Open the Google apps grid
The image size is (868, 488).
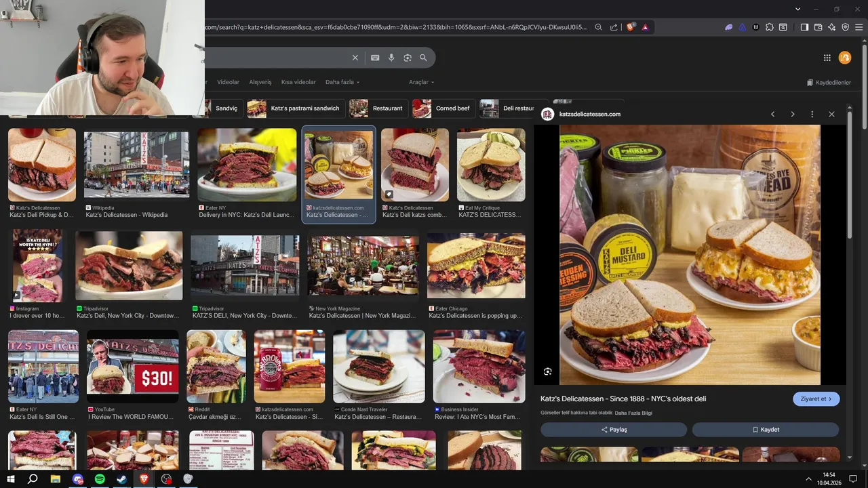(x=827, y=58)
